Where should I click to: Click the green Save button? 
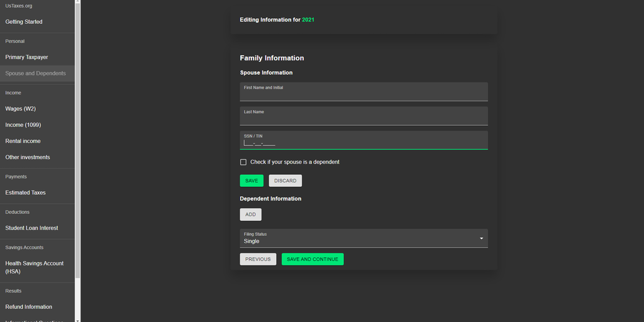[x=252, y=180]
